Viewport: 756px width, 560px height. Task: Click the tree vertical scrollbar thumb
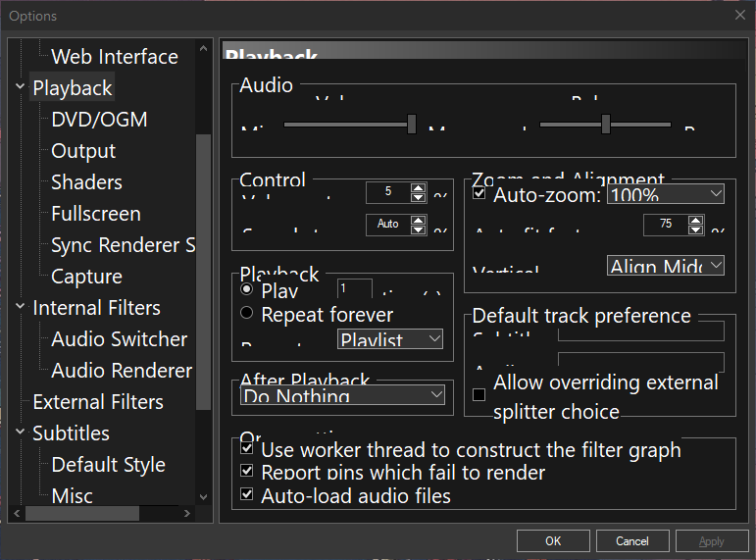(x=204, y=272)
